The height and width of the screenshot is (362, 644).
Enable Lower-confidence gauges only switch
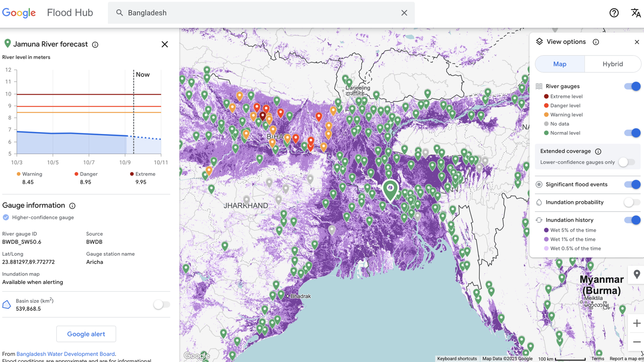(x=627, y=162)
